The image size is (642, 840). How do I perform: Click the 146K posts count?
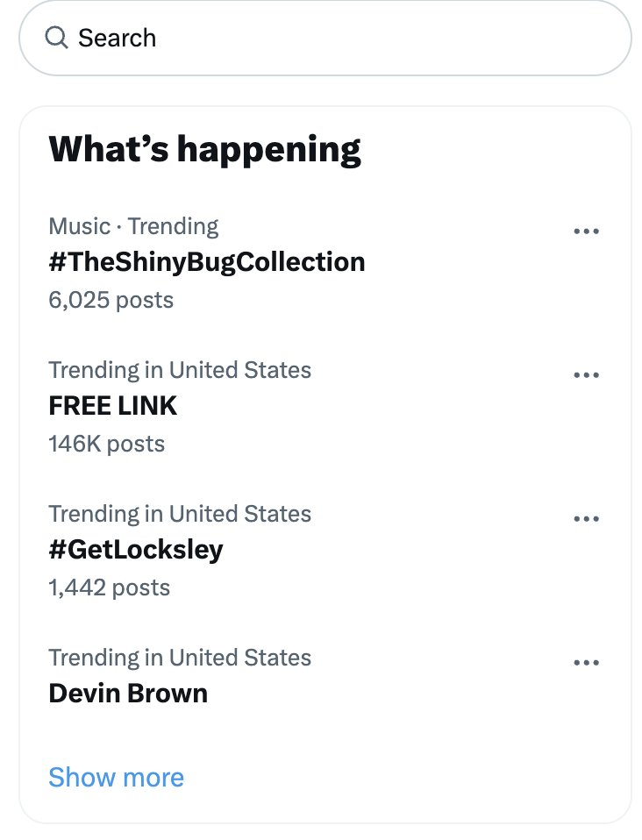[106, 444]
